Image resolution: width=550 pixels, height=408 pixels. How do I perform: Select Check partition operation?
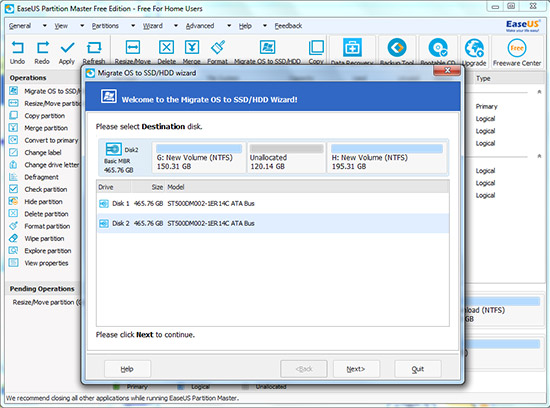point(46,189)
